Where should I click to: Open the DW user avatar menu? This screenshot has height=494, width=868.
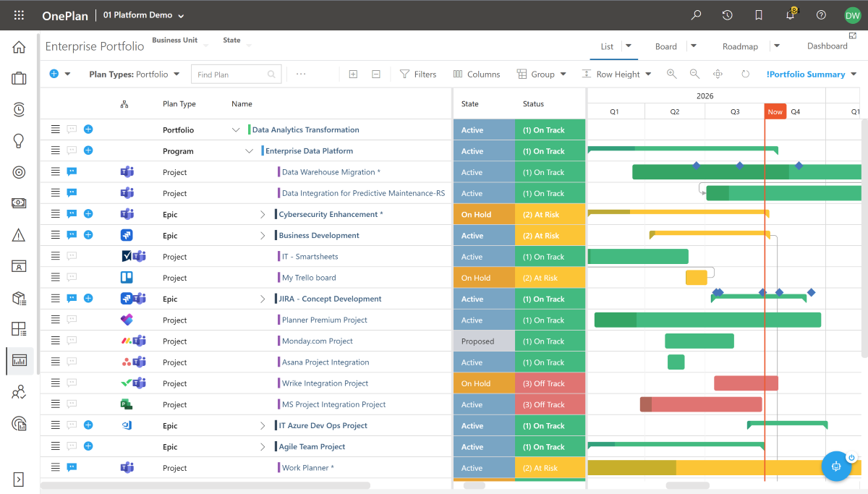tap(852, 15)
